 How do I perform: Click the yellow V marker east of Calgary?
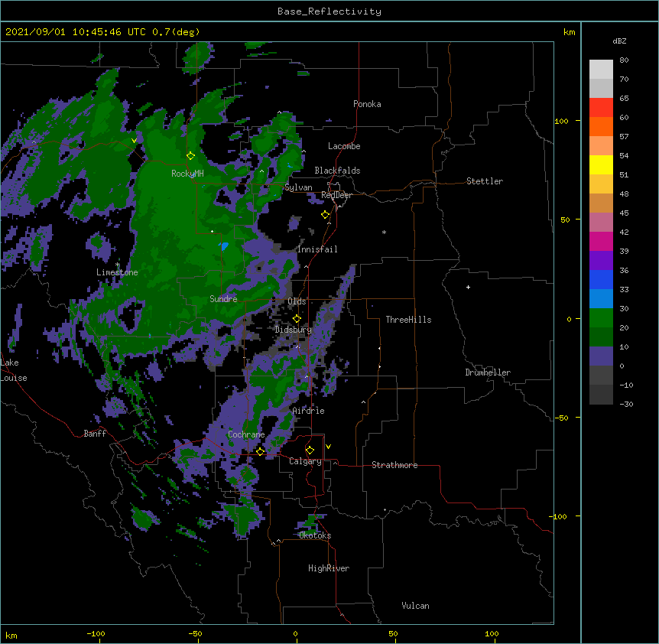(x=328, y=447)
